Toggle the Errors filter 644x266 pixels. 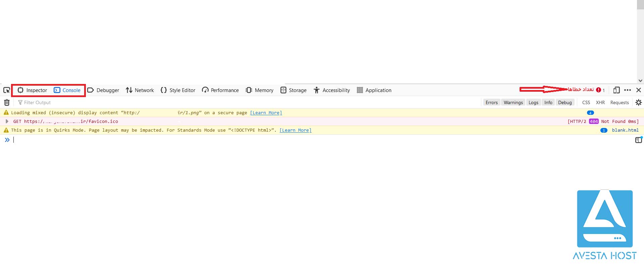click(491, 102)
